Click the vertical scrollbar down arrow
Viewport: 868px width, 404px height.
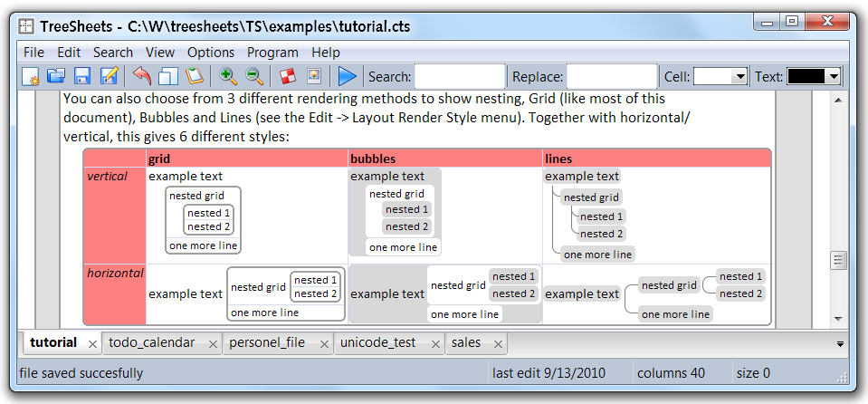point(838,318)
